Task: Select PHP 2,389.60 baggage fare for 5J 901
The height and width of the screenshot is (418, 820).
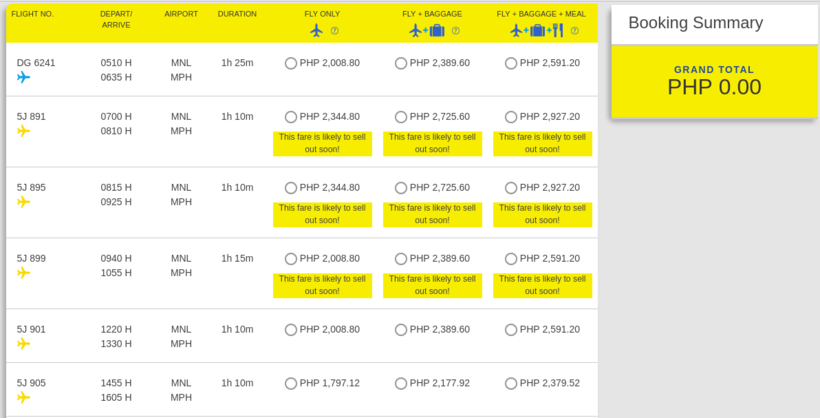Action: (401, 330)
